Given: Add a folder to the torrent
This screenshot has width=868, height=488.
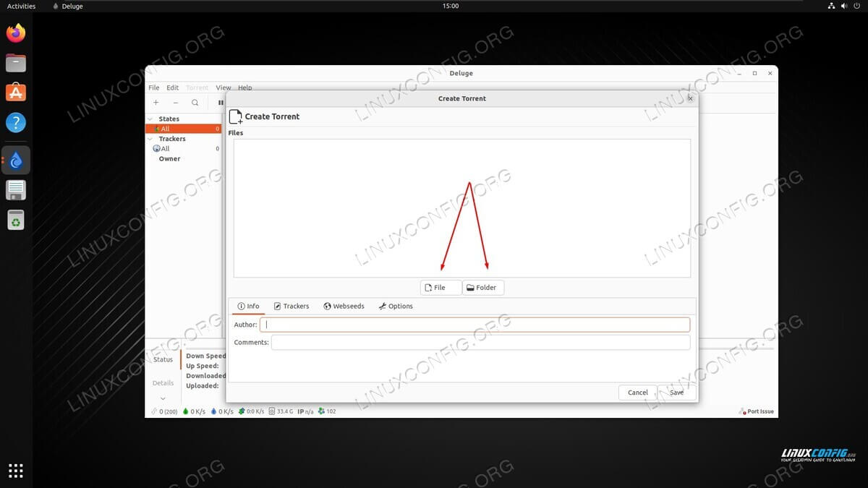Looking at the screenshot, I should tap(483, 288).
